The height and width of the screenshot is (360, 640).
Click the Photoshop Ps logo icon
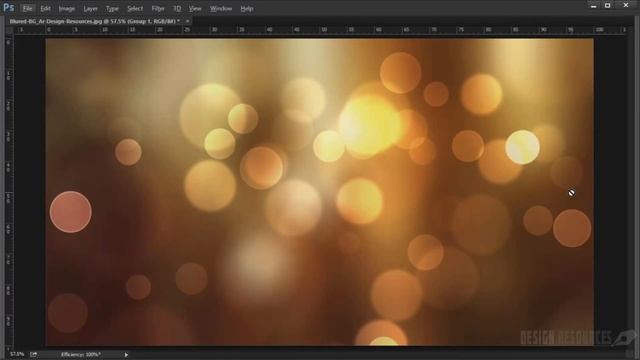tap(9, 8)
